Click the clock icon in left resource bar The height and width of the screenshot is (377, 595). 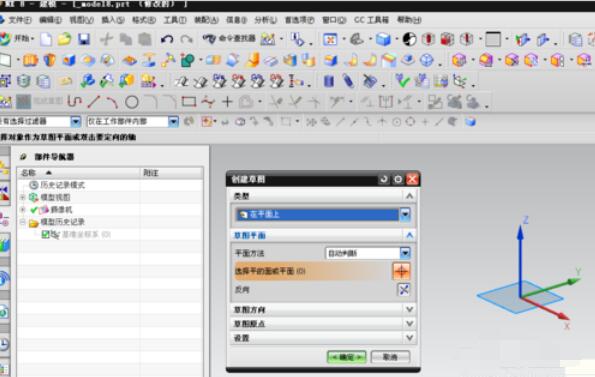(x=4, y=344)
